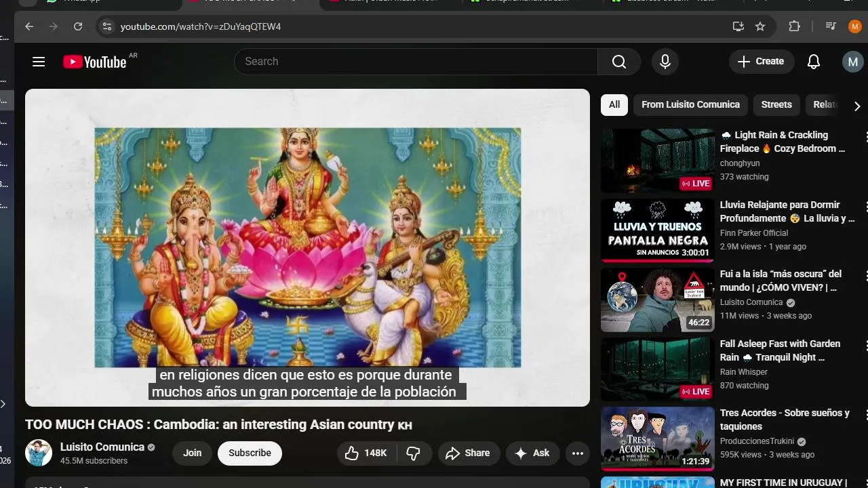
Task: Click the video player frame
Action: 307,247
